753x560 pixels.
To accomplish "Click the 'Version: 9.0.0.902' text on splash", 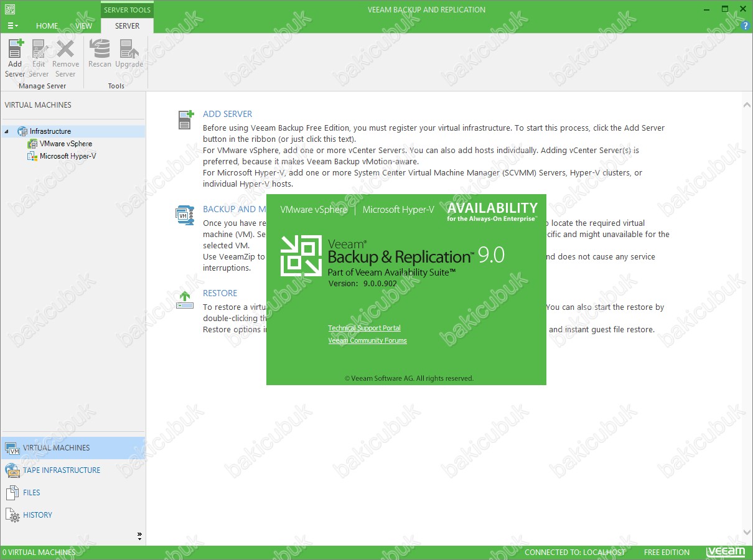I will coord(363,283).
